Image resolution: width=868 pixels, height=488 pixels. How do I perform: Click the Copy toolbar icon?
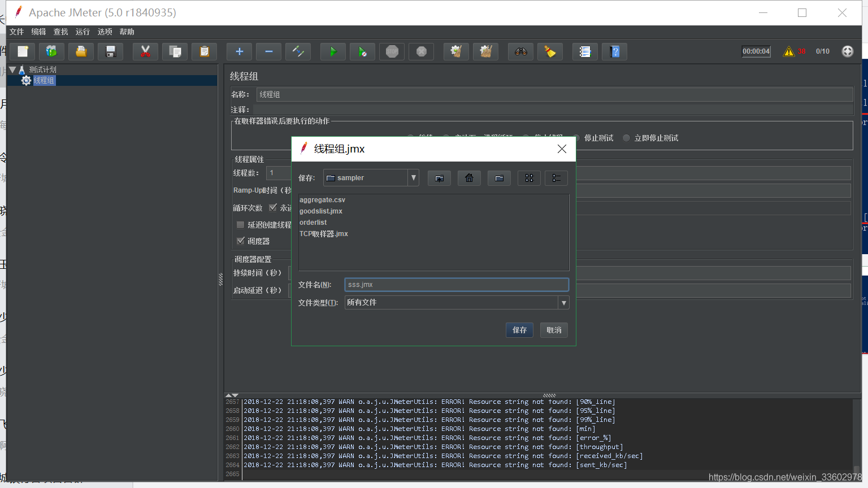coord(175,51)
